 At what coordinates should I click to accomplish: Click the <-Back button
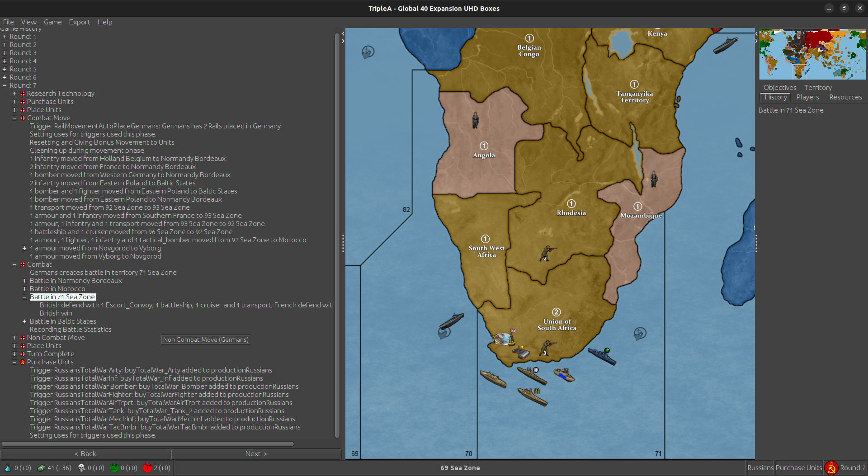85,453
